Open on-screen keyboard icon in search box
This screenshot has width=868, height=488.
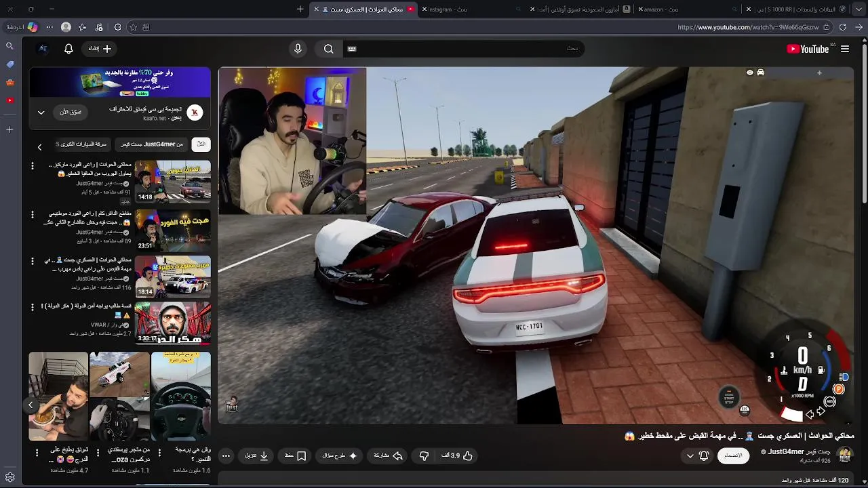[x=352, y=49]
